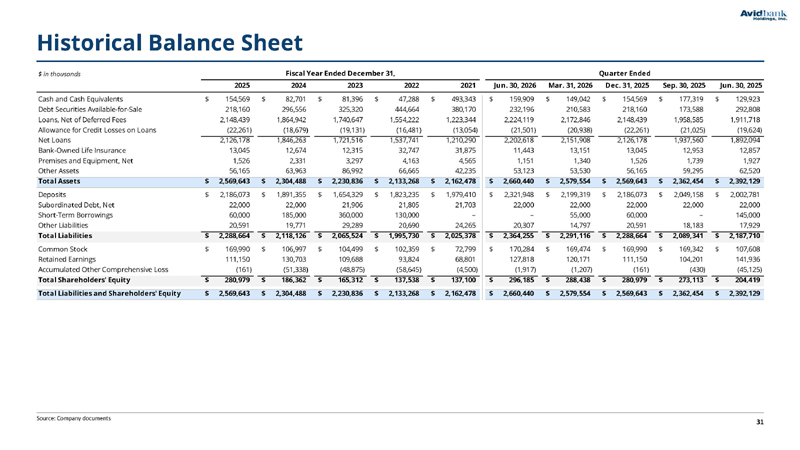Select the Premises and Equipment, Net label
The height and width of the screenshot is (450, 800).
click(x=85, y=160)
